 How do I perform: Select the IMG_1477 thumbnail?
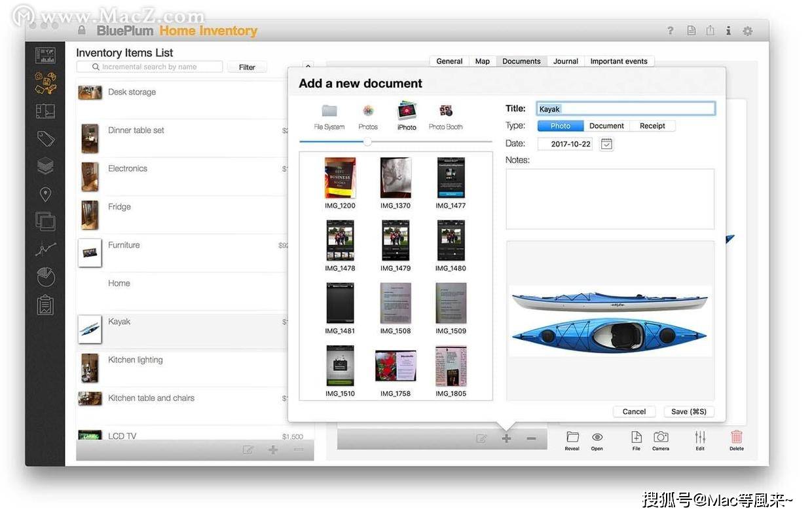click(451, 178)
